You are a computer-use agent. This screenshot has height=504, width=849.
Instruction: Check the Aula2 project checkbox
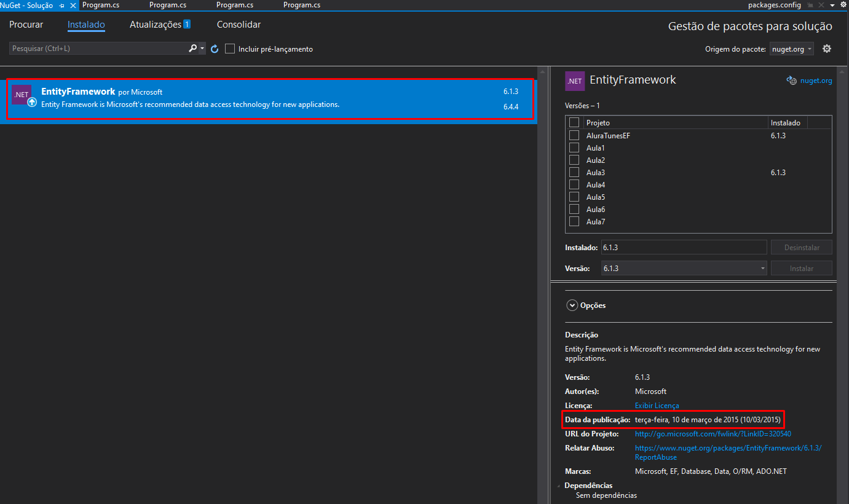pos(574,160)
